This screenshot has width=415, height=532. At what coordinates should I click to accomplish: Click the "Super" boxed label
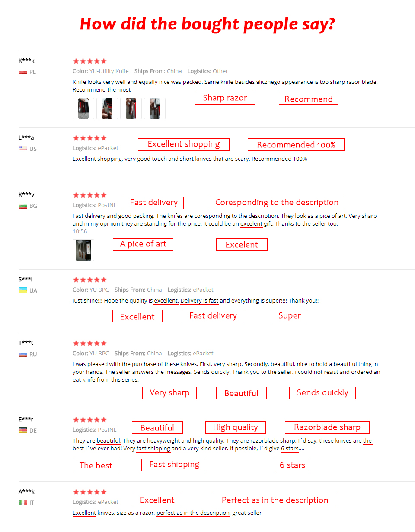tap(290, 316)
